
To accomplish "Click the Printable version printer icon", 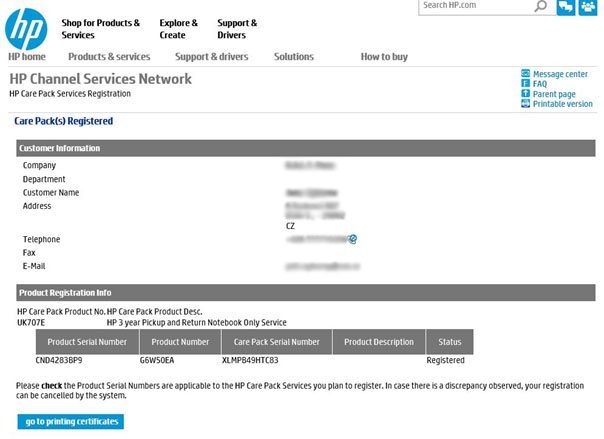I will point(525,103).
